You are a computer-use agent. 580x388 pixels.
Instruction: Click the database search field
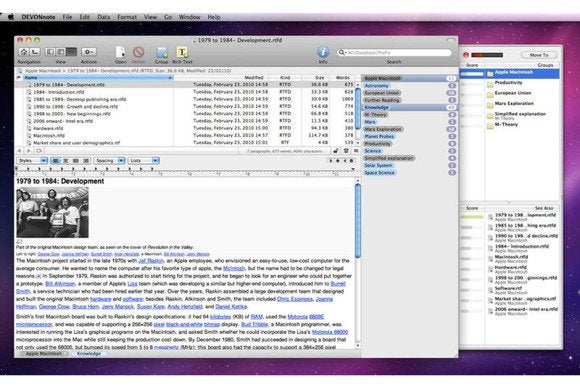pyautogui.click(x=394, y=53)
